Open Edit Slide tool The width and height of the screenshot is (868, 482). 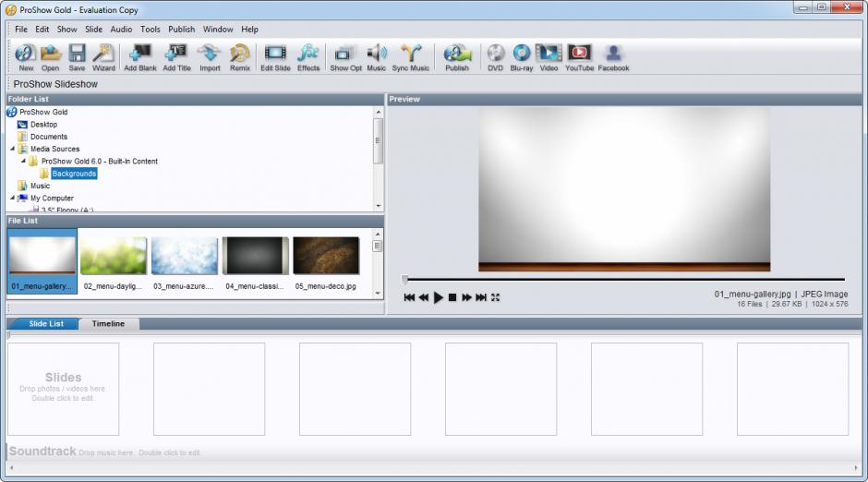coord(275,57)
